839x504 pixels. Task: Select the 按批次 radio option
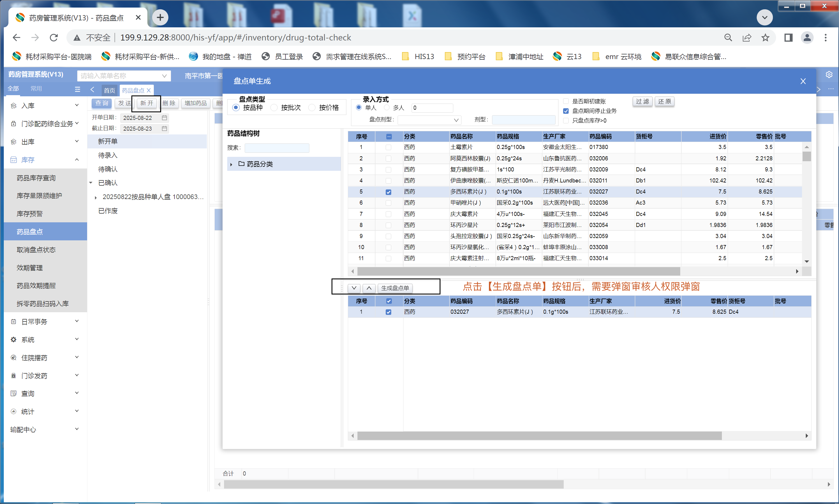pyautogui.click(x=274, y=108)
